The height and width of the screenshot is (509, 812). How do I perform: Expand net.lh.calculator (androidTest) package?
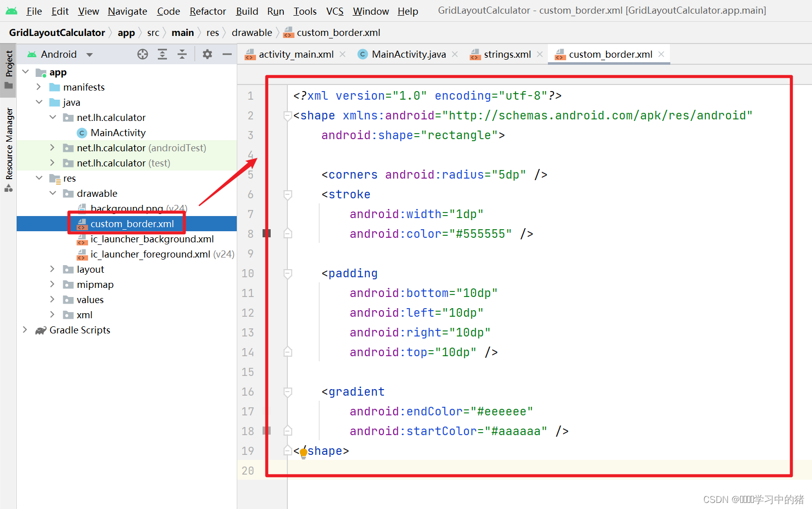point(53,148)
